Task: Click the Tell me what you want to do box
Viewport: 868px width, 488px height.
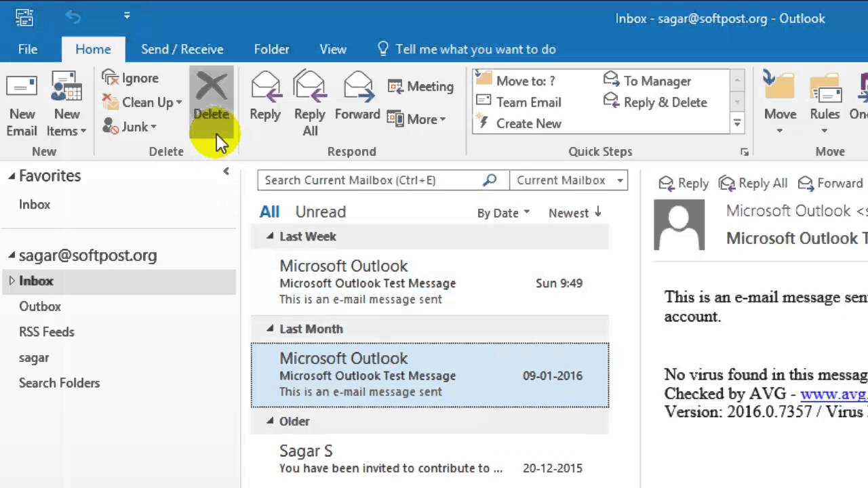Action: (467, 49)
